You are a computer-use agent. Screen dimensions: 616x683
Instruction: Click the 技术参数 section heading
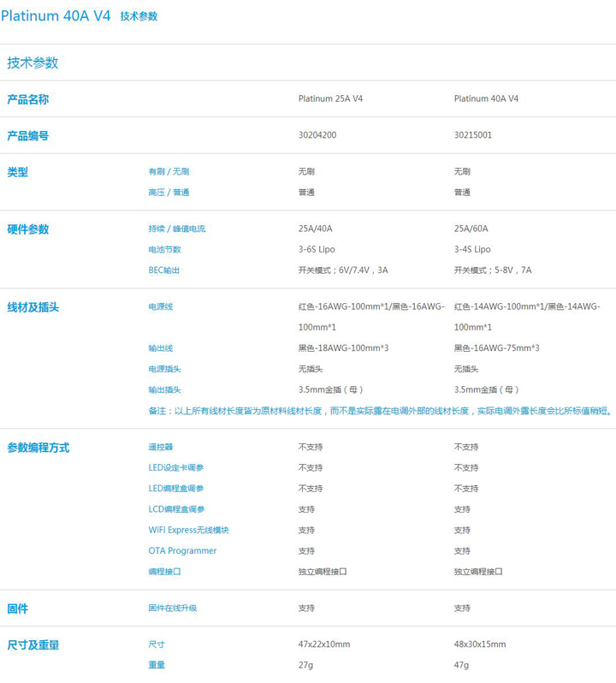pos(33,62)
